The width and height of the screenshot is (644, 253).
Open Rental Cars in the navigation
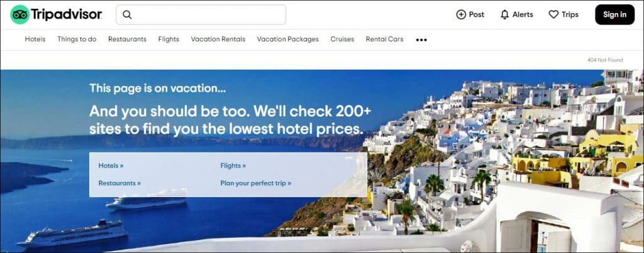pyautogui.click(x=384, y=40)
